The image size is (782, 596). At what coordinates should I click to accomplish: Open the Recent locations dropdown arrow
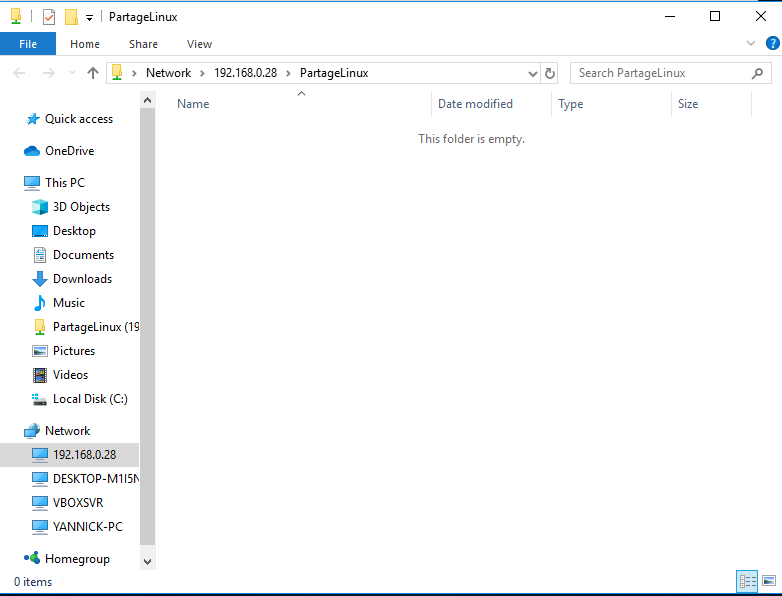(72, 73)
